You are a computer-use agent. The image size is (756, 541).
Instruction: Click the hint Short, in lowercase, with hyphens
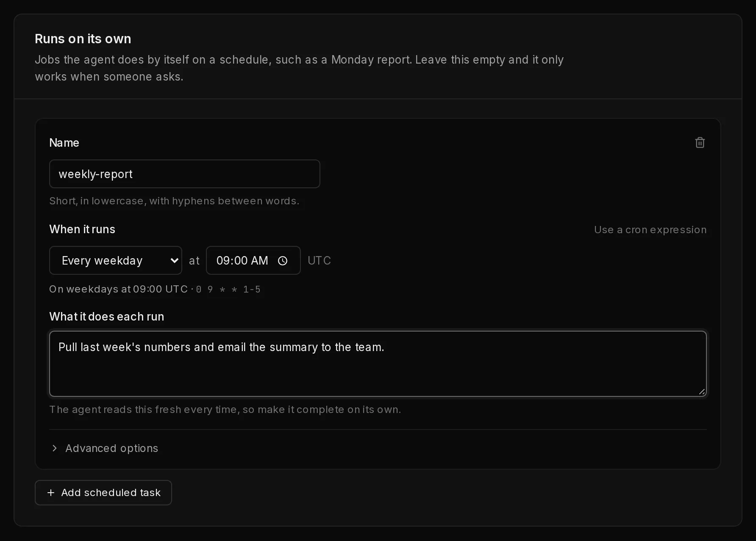(x=174, y=201)
